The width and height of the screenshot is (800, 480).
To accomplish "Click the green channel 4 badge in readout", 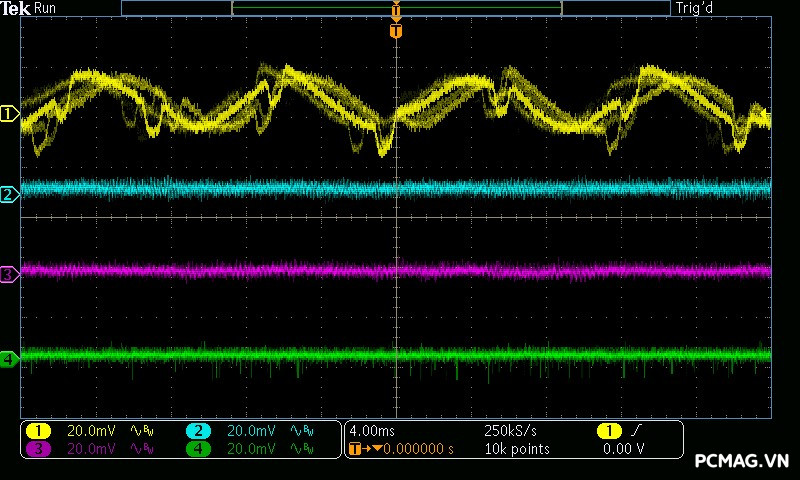I will tap(198, 449).
